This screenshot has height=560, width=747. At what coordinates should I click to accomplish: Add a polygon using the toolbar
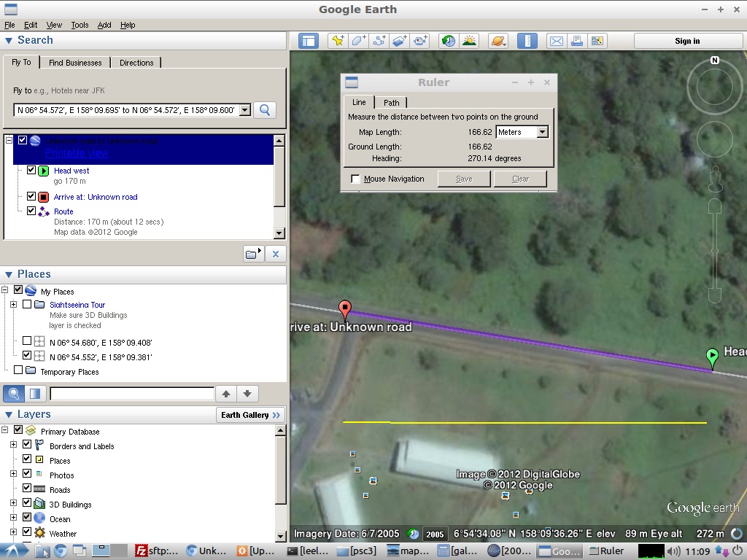(358, 41)
